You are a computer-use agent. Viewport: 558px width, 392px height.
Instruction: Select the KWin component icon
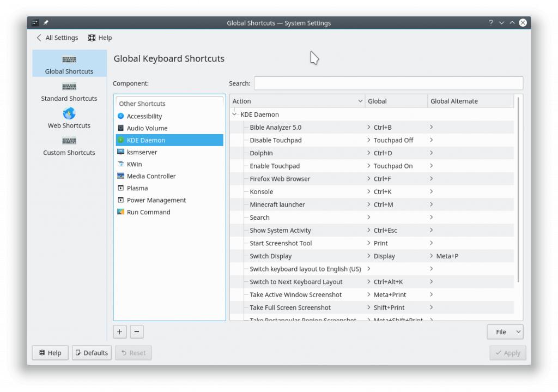point(120,164)
